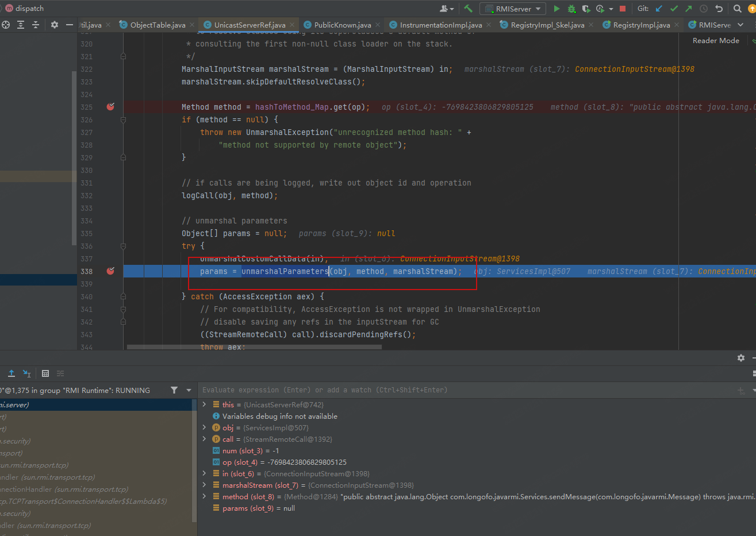Select the TCPTransport$ConnectionHandler$$Lambda$5 frame
The width and height of the screenshot is (756, 536).
[x=95, y=501]
